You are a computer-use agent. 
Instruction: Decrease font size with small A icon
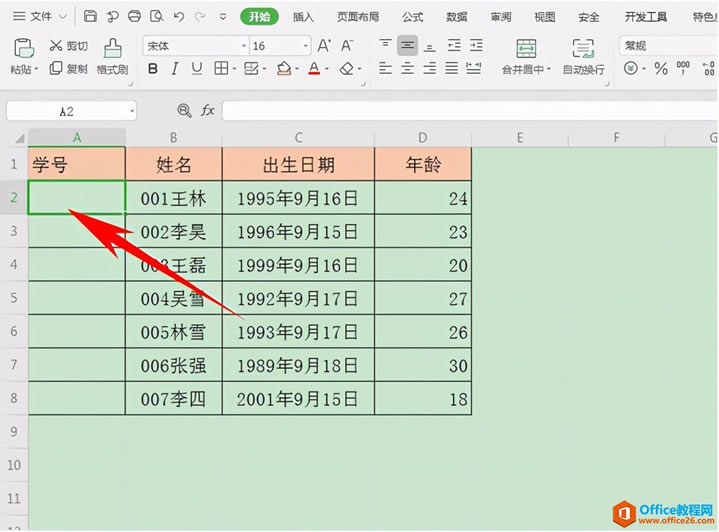pos(347,45)
